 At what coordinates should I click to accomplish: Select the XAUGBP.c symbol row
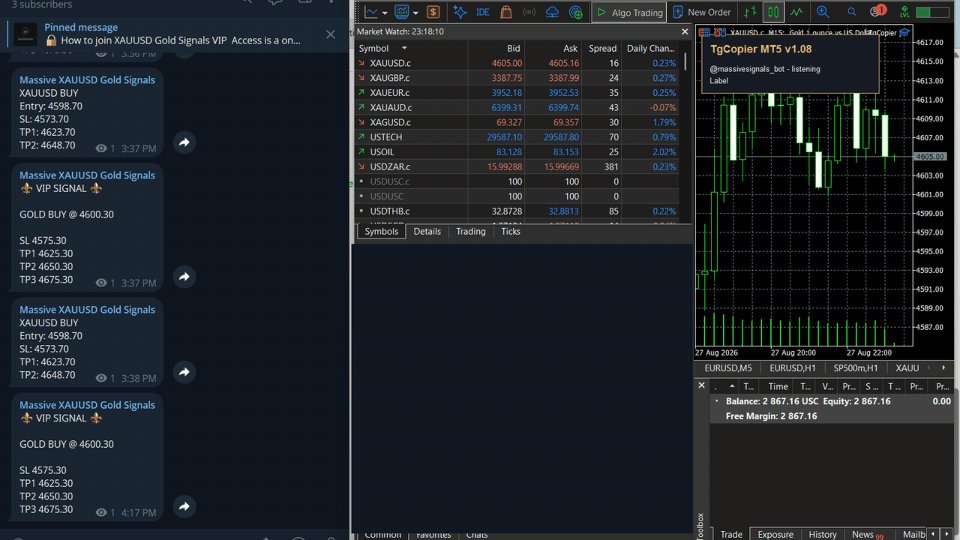click(517, 78)
